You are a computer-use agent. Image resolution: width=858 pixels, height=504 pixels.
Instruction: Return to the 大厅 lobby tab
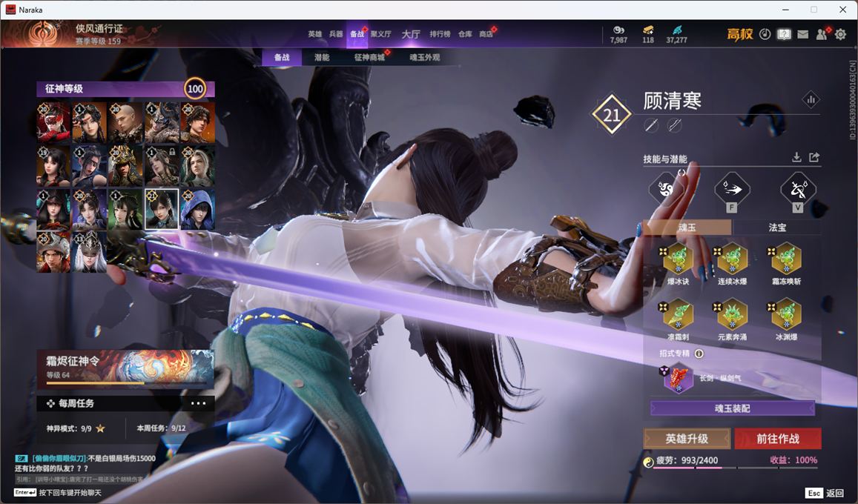pos(411,34)
